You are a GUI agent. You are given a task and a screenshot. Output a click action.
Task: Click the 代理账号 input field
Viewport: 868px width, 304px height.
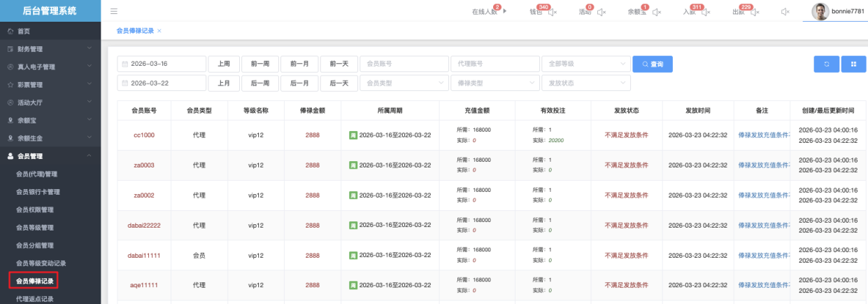494,64
